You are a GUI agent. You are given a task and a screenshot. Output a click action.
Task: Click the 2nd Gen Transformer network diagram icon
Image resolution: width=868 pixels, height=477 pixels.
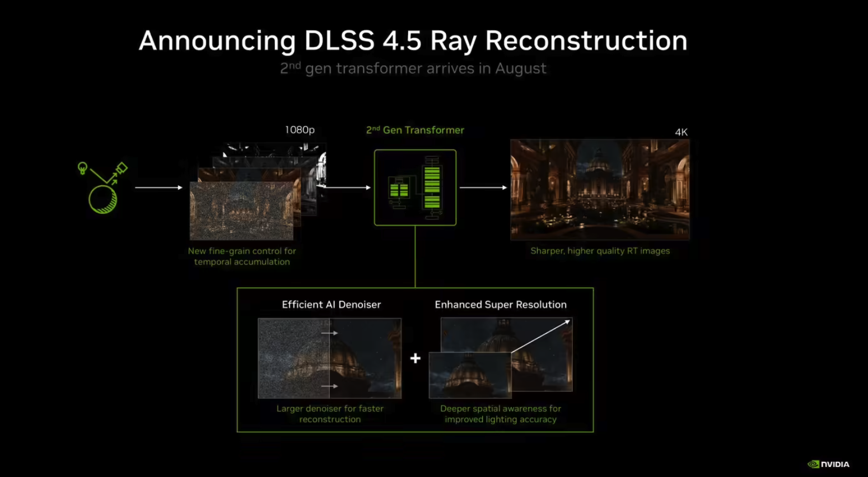(415, 188)
